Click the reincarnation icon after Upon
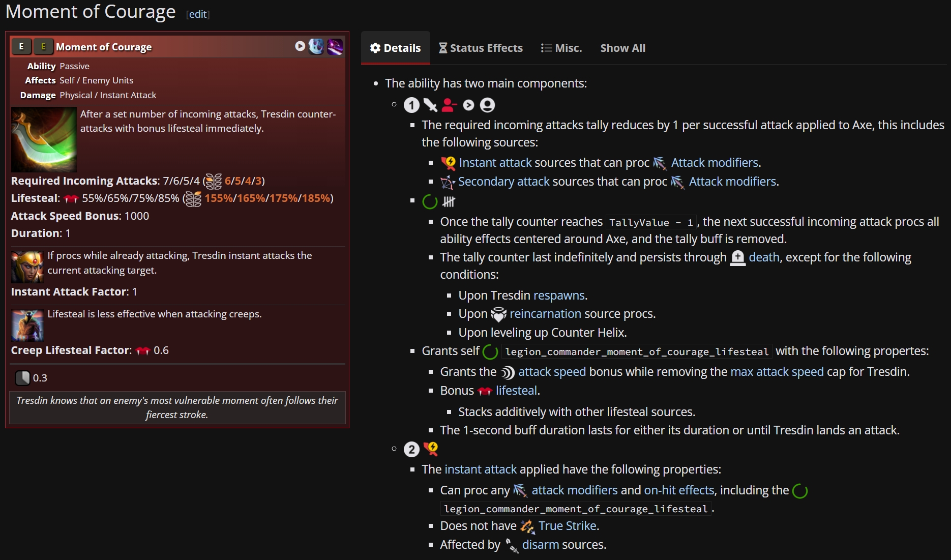This screenshot has height=560, width=951. (x=498, y=314)
